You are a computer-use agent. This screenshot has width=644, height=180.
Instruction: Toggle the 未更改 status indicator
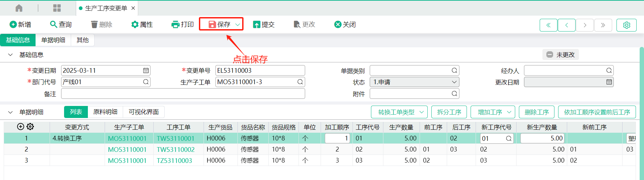coord(560,55)
